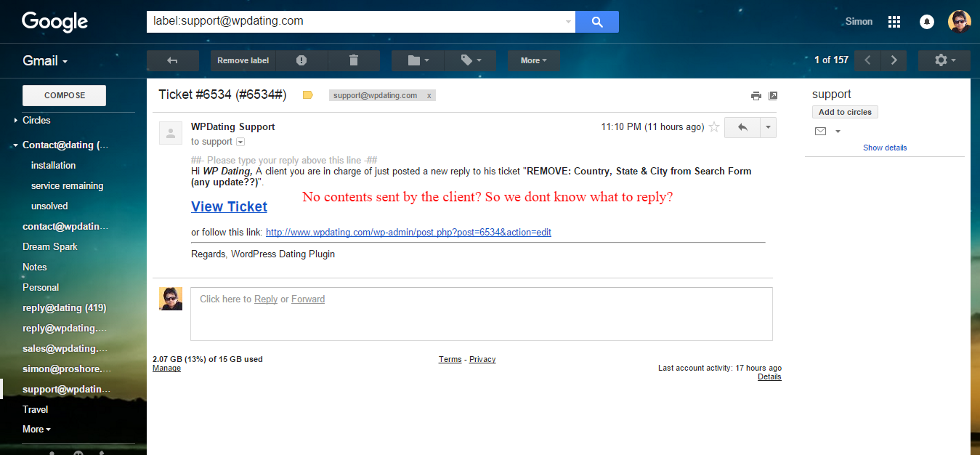980x455 pixels.
Task: Open the Labels tag menu
Action: coord(470,60)
